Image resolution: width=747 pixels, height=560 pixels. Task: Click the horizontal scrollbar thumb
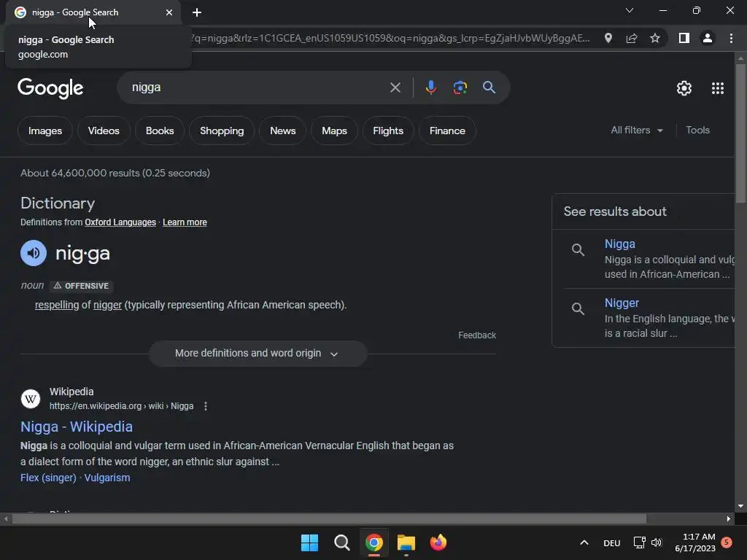pyautogui.click(x=329, y=518)
